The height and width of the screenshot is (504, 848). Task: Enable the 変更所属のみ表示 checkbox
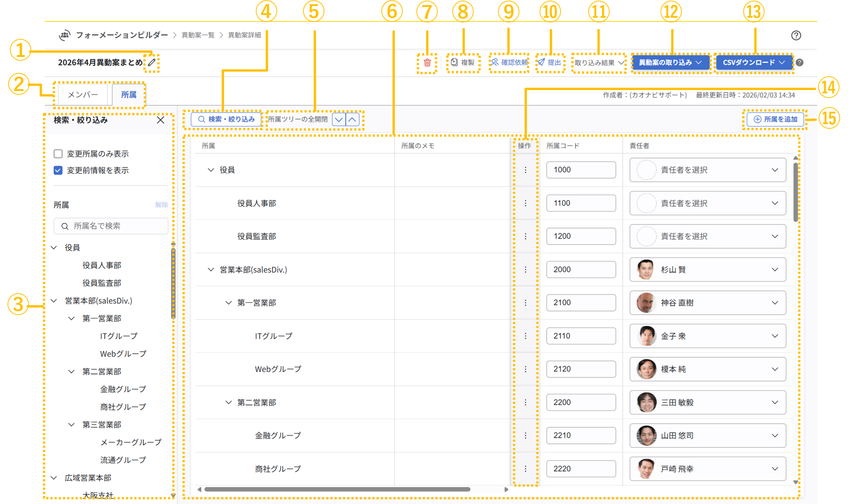tap(57, 153)
